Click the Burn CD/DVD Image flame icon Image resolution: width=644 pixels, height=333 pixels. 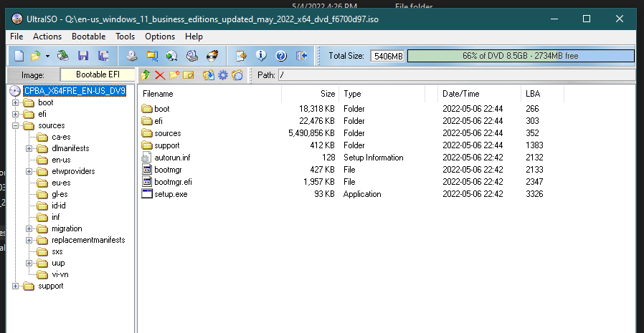pos(212,56)
